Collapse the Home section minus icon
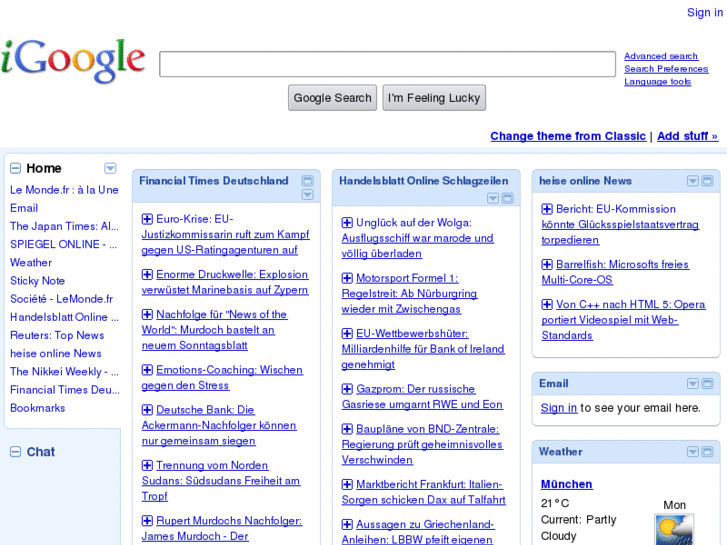The width and height of the screenshot is (727, 545). [x=15, y=168]
